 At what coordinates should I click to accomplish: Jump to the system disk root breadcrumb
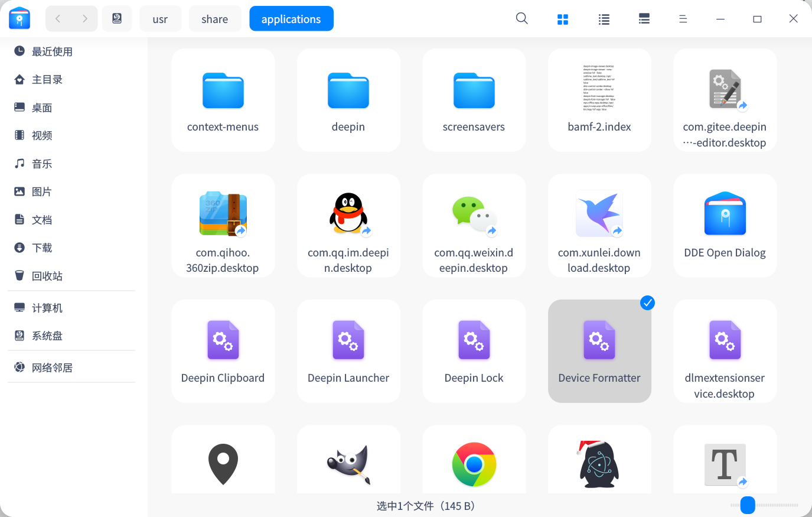coord(117,19)
